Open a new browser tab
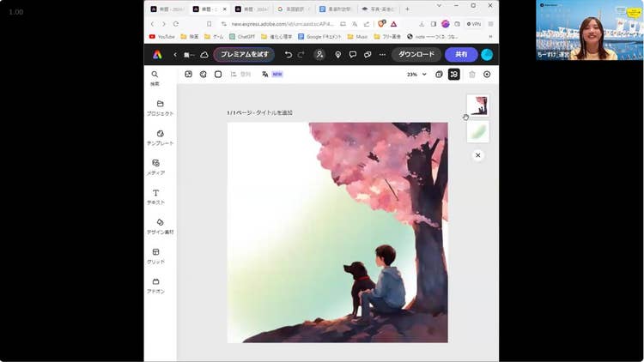Viewport: 644px width, 362px height. [x=407, y=9]
